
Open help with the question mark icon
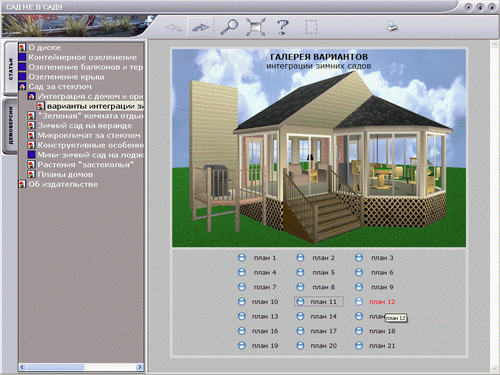282,27
